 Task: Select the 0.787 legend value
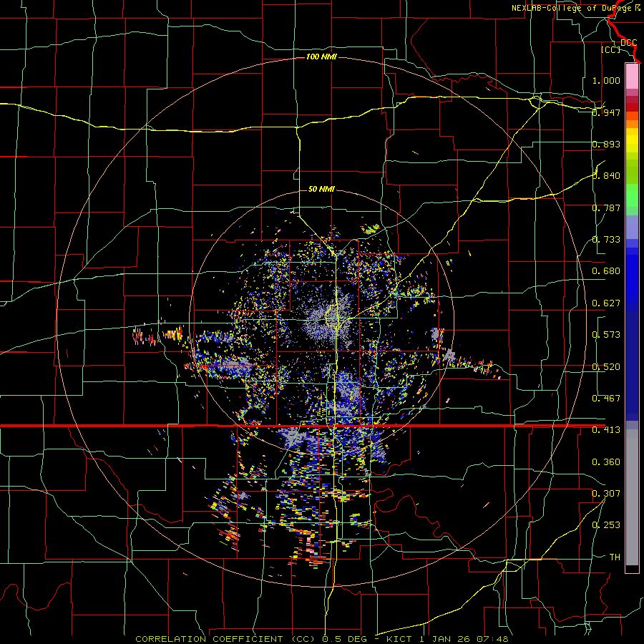(x=606, y=208)
